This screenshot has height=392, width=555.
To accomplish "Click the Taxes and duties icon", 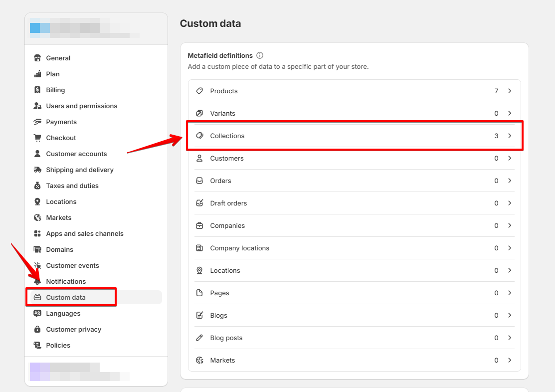I will click(37, 186).
